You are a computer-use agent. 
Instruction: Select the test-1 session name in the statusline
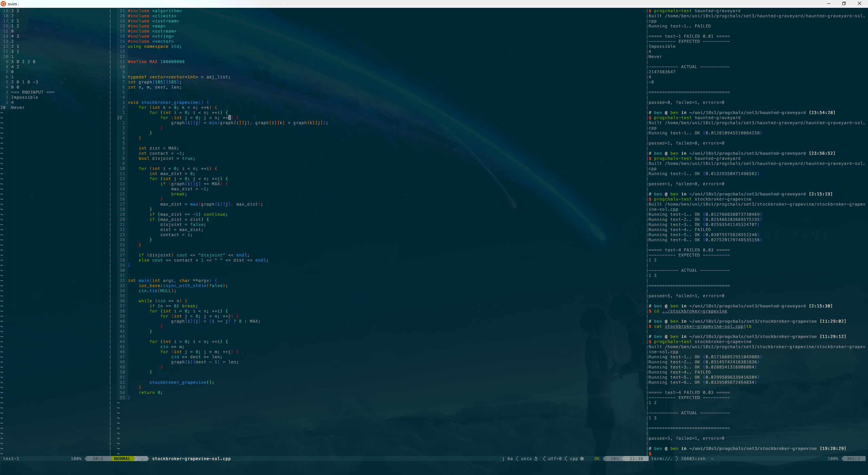coord(11,459)
